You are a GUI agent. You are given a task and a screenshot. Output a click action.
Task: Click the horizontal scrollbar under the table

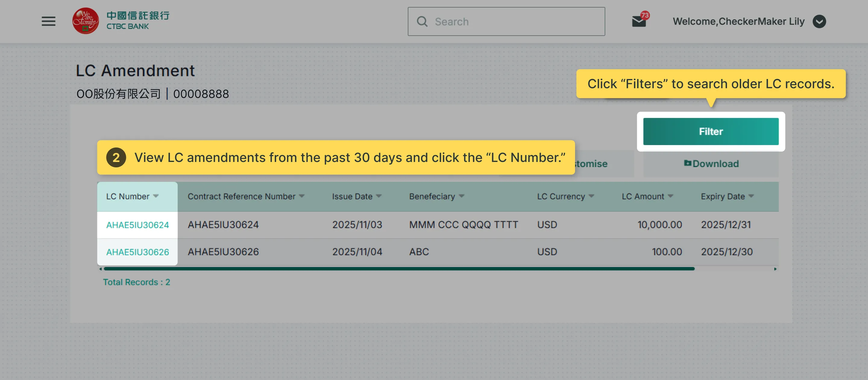pyautogui.click(x=399, y=269)
